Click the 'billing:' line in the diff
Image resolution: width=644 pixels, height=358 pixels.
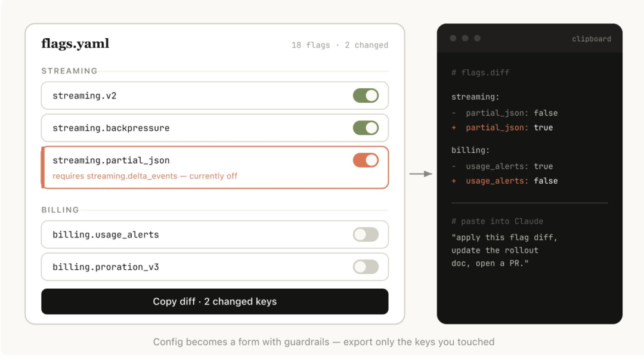coord(470,150)
